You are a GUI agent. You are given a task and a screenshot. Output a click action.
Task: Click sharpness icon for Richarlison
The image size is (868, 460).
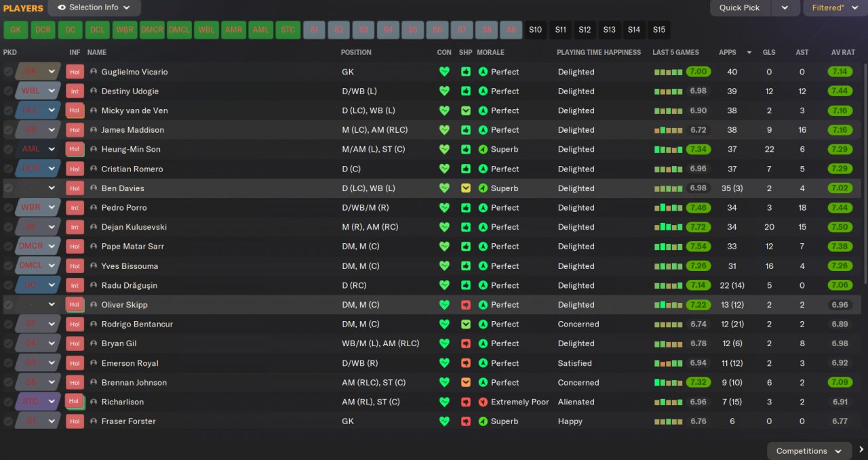pyautogui.click(x=466, y=402)
